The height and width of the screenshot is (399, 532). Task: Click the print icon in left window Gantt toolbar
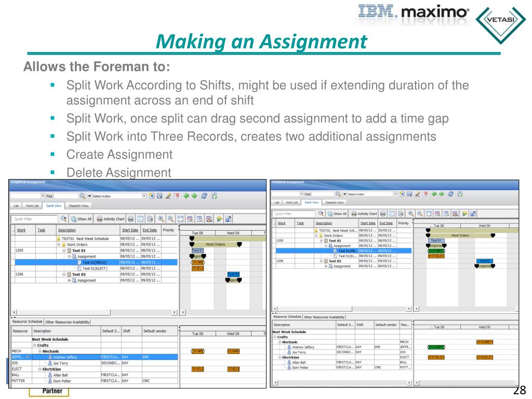pos(130,219)
